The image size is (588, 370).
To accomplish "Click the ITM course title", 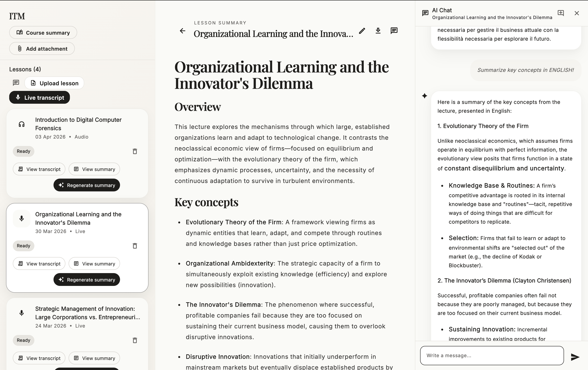I will click(17, 16).
